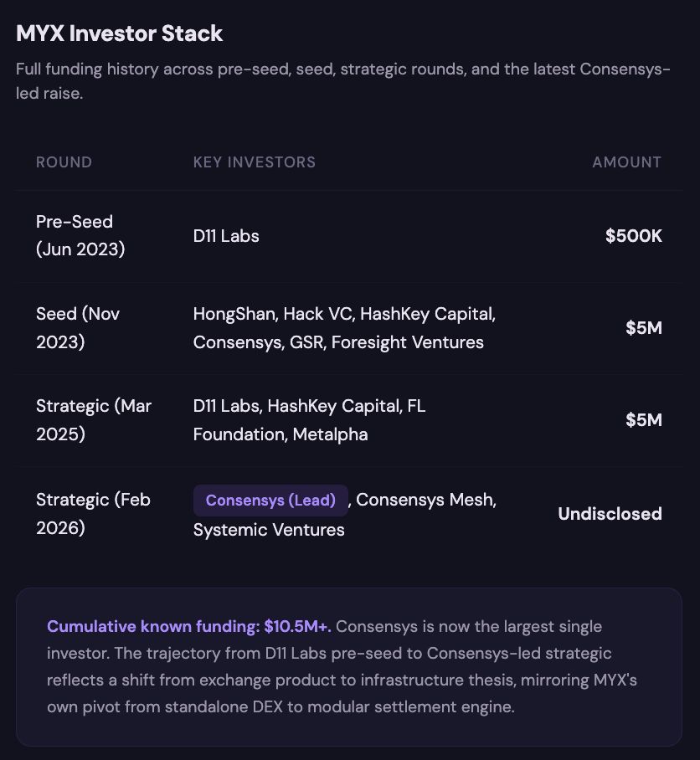The width and height of the screenshot is (700, 760).
Task: Click FL Foundation, Metalpha investors text
Action: (281, 434)
